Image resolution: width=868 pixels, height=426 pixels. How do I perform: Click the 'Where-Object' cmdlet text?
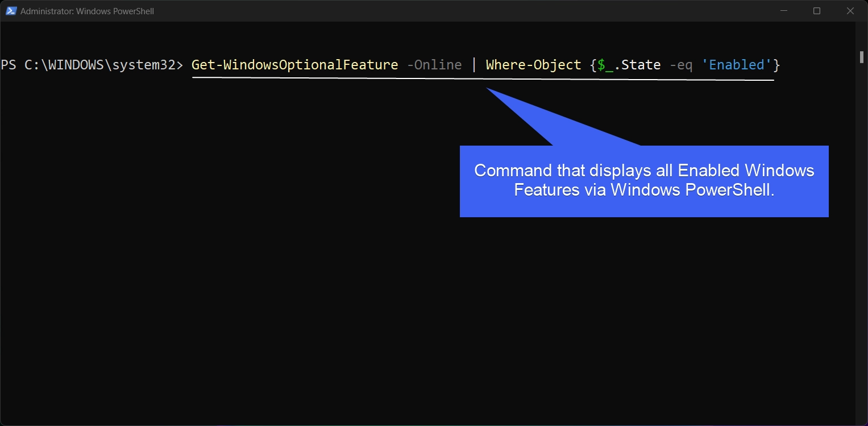point(533,65)
